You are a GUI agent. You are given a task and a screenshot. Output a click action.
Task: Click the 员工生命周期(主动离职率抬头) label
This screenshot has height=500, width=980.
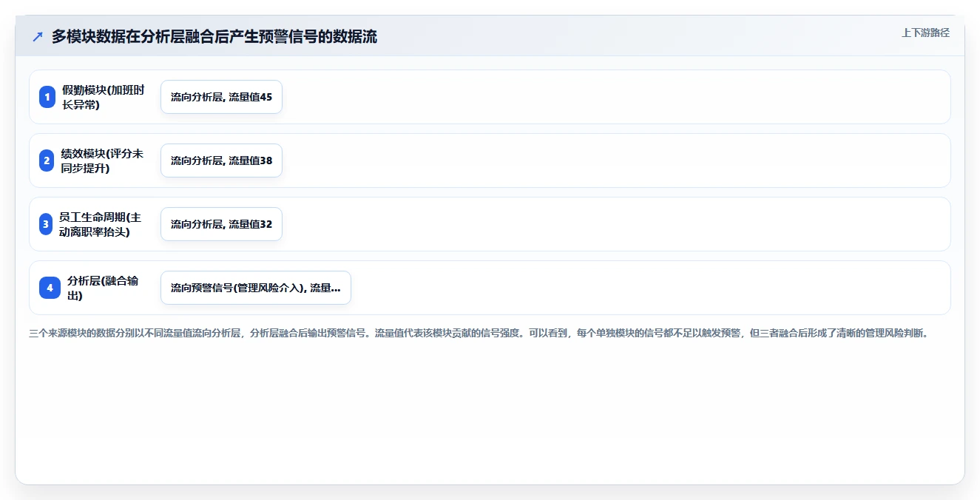100,224
